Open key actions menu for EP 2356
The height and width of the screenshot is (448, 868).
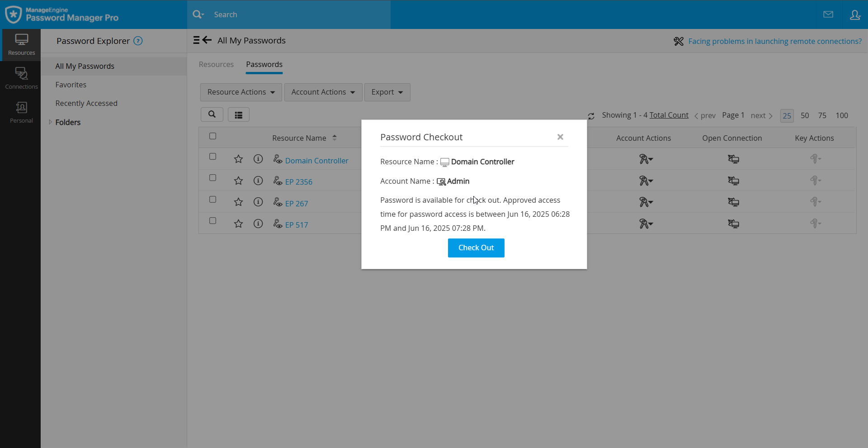[x=816, y=181]
